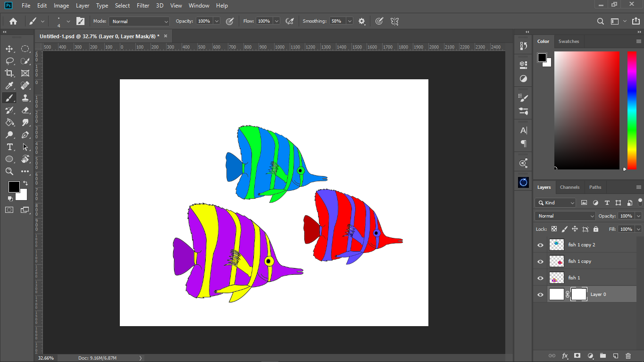
Task: Select the Lasso tool
Action: tap(9, 61)
